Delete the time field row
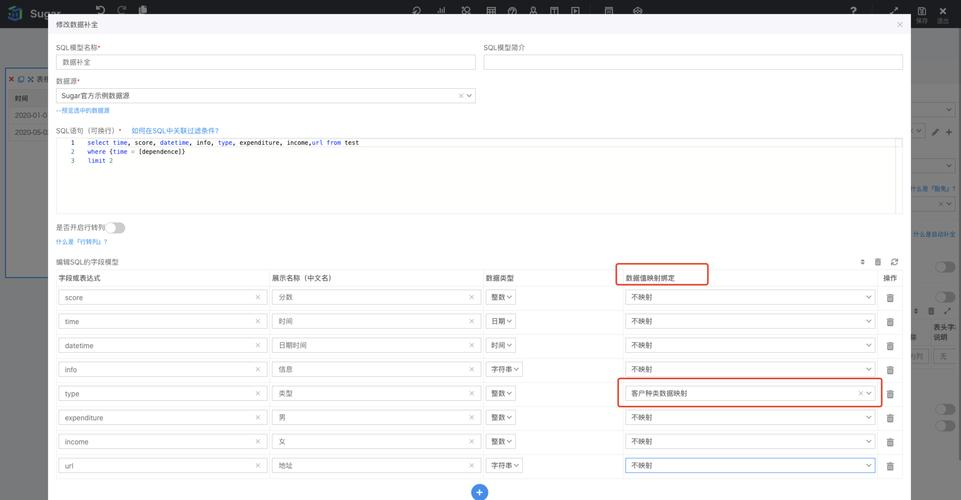This screenshot has height=500, width=961. click(x=890, y=322)
